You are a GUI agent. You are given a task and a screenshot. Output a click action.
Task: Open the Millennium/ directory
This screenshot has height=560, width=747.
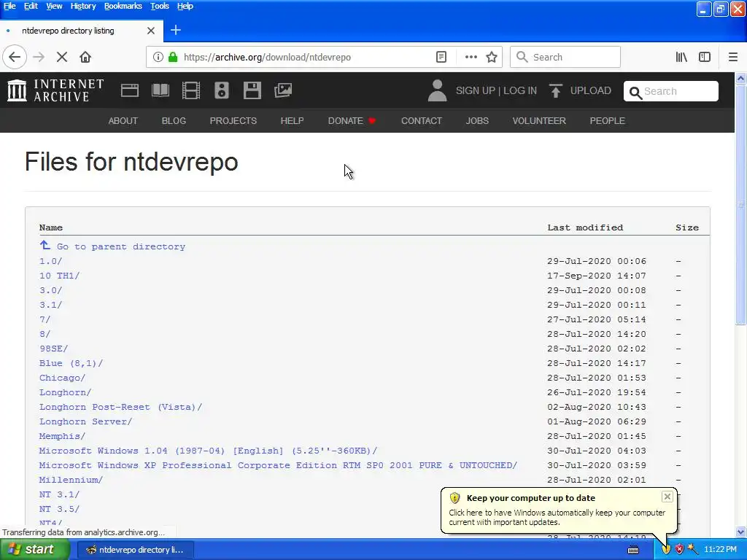pyautogui.click(x=71, y=480)
